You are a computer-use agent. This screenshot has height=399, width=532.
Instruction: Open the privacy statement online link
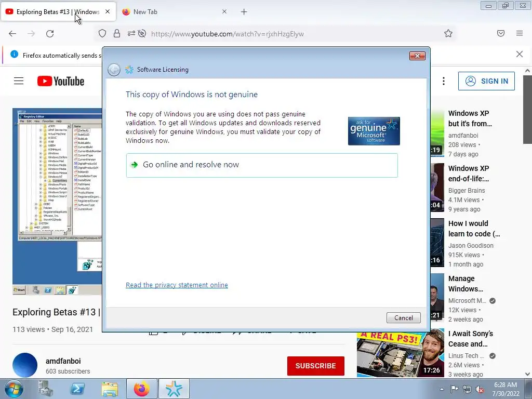coord(177,285)
